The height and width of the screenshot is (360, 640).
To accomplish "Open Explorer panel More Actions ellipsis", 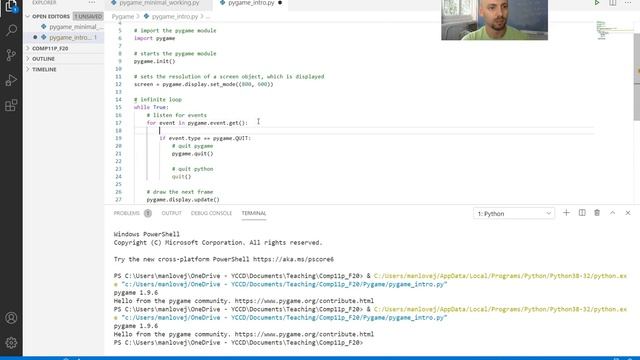I will point(92,3).
